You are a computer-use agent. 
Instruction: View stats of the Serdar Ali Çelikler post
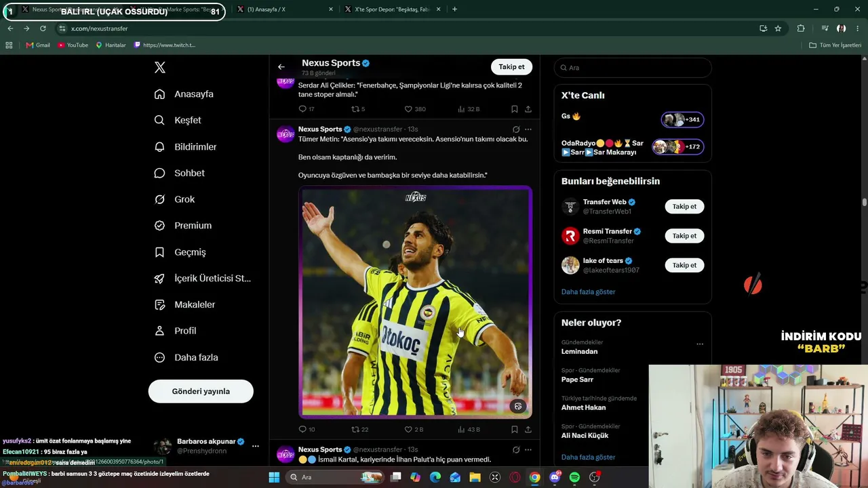point(469,109)
